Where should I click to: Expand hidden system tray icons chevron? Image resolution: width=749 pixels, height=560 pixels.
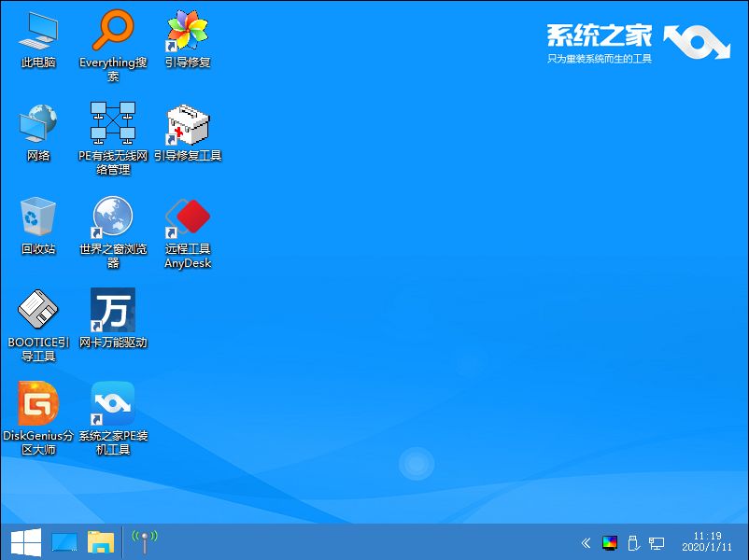pos(586,542)
